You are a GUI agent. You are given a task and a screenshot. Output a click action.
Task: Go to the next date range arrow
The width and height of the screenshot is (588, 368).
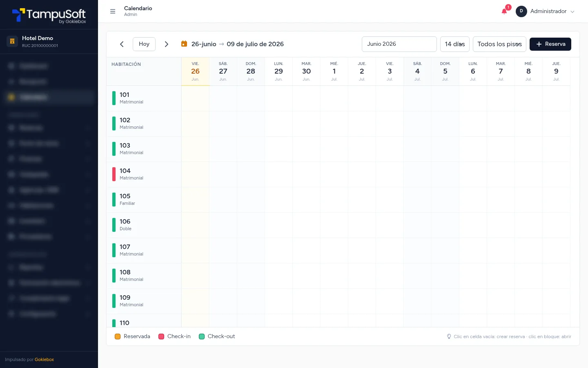click(x=166, y=44)
